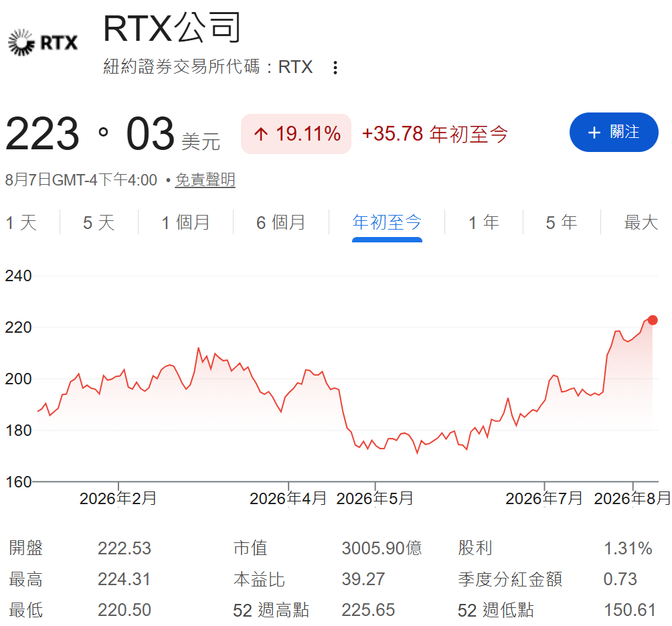Open the three-dot more options menu
This screenshot has height=626, width=672.
(335, 68)
